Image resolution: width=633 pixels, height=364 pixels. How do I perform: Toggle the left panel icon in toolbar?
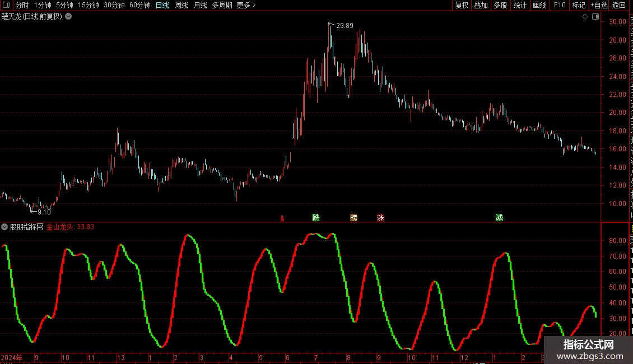6,5
